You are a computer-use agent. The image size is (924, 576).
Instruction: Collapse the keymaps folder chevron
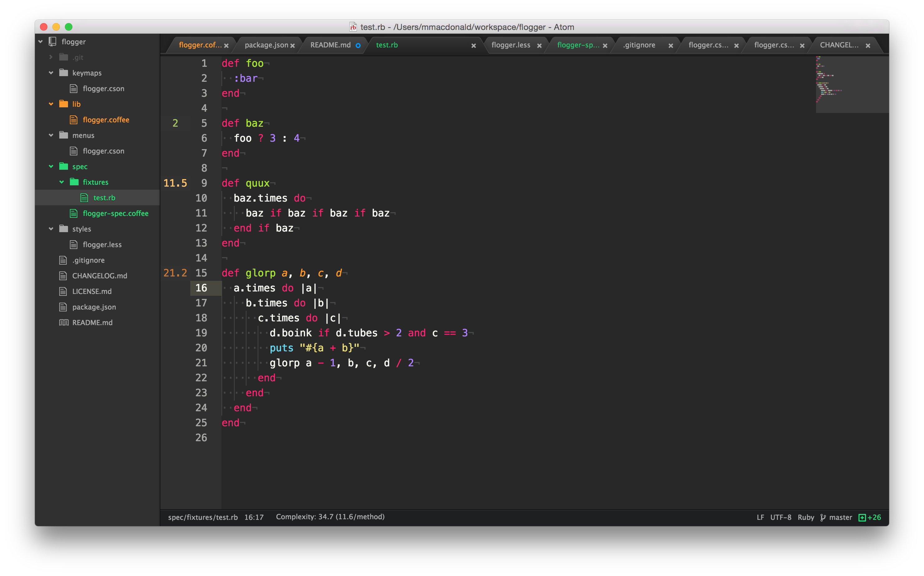(51, 73)
